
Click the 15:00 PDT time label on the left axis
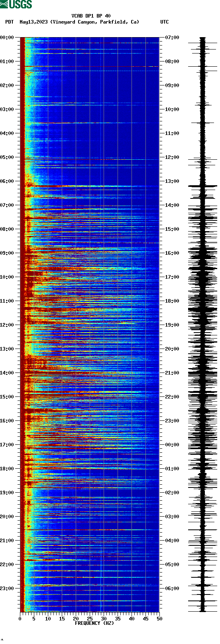coord(7,397)
